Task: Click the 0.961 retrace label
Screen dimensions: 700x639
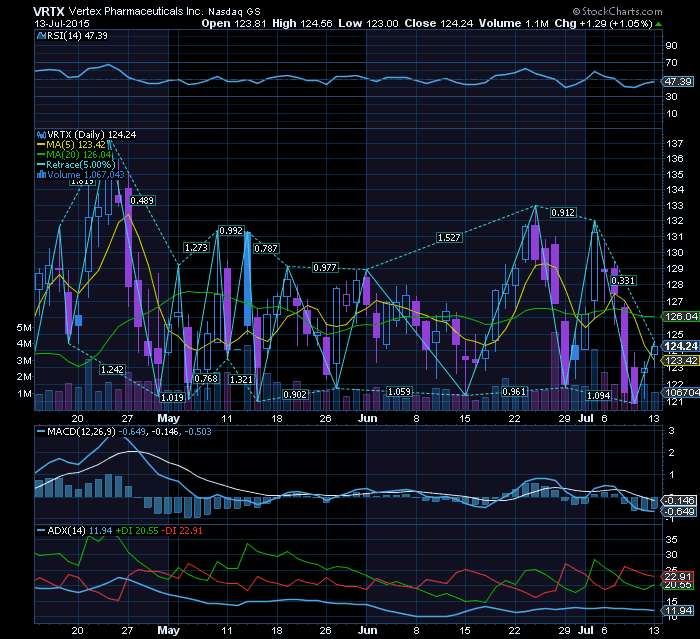Action: coord(514,392)
